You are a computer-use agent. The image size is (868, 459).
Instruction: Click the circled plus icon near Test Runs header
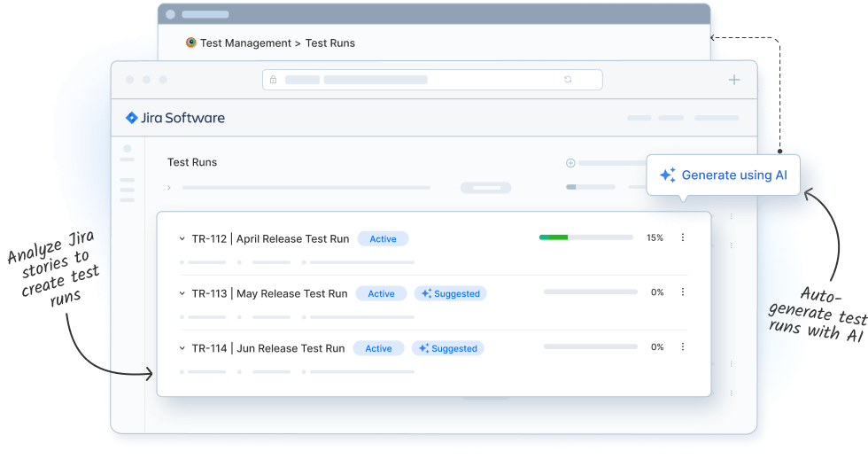pos(570,163)
